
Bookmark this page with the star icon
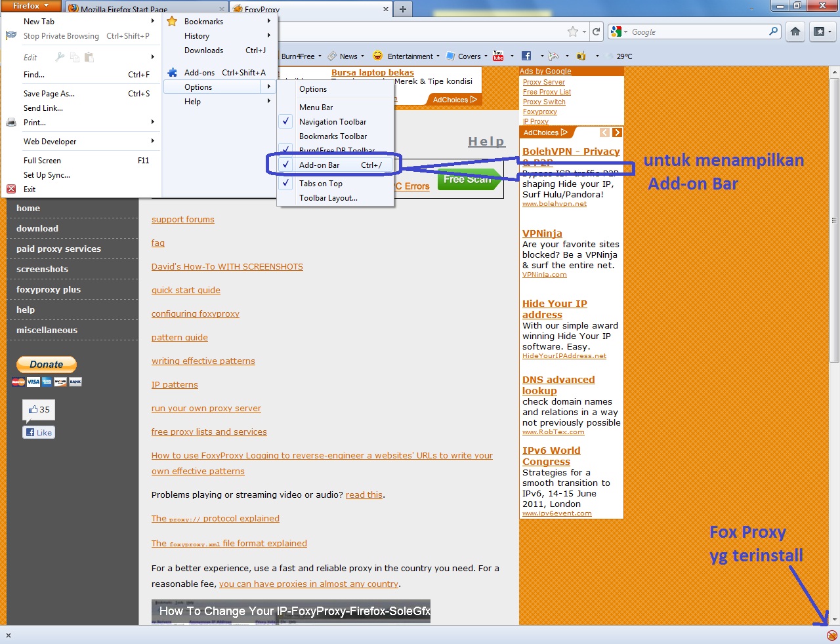(573, 31)
